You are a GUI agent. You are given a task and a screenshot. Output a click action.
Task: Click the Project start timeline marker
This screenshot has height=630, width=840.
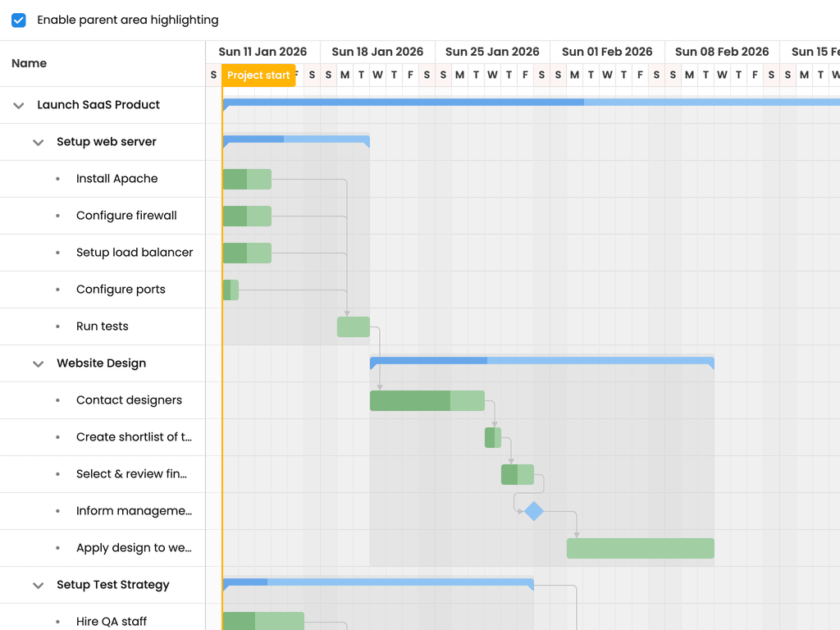[x=258, y=75]
